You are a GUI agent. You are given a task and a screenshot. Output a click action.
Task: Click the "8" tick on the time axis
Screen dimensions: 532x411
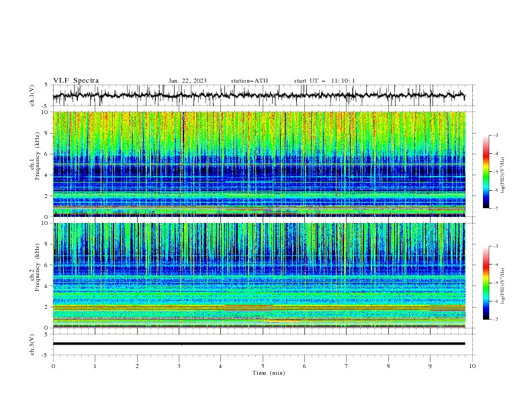tap(388, 366)
